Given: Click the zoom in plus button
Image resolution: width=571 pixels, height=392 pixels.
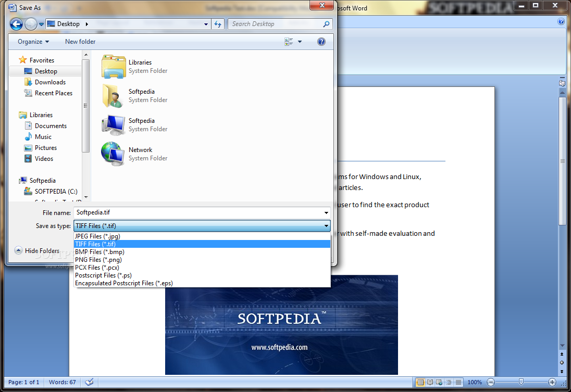Looking at the screenshot, I should coord(552,382).
